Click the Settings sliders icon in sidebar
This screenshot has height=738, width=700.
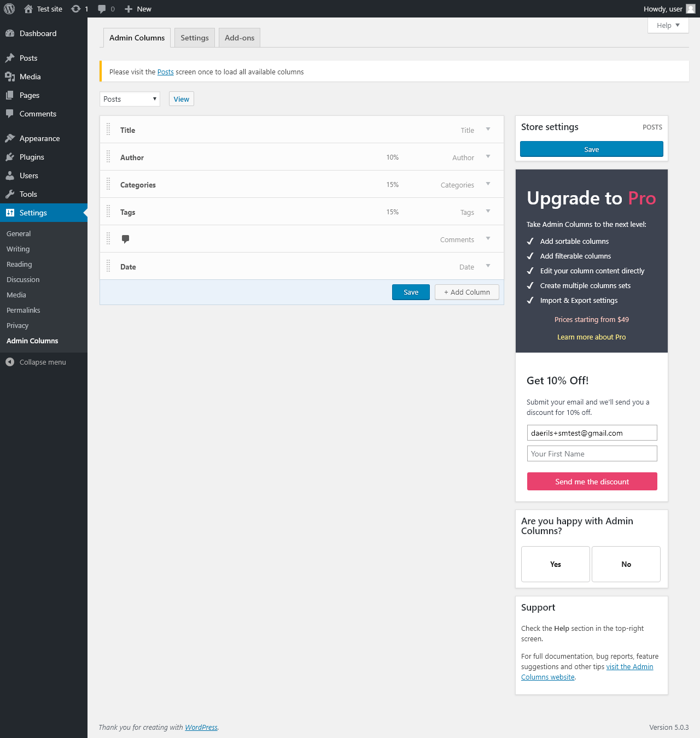(x=10, y=213)
